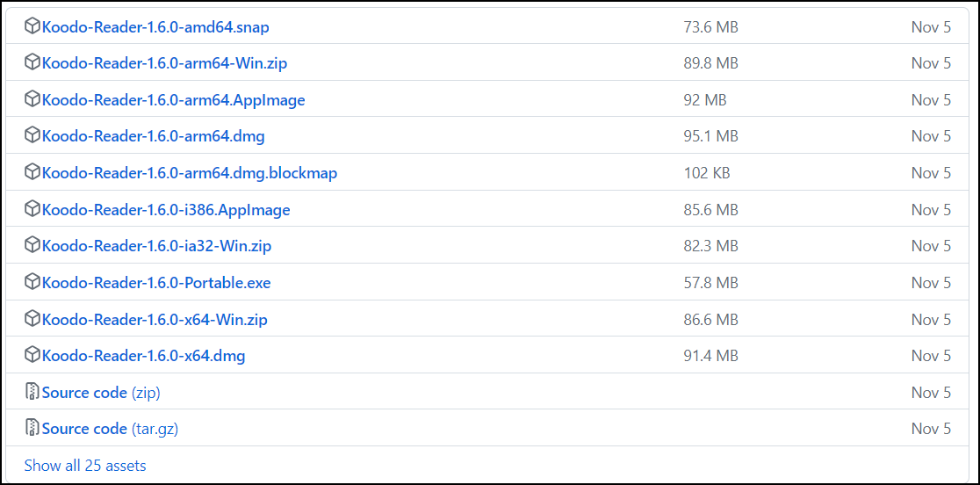980x485 pixels.
Task: Download Koodo-Reader-1.6.0-ia32-Win.zip
Action: coord(156,246)
